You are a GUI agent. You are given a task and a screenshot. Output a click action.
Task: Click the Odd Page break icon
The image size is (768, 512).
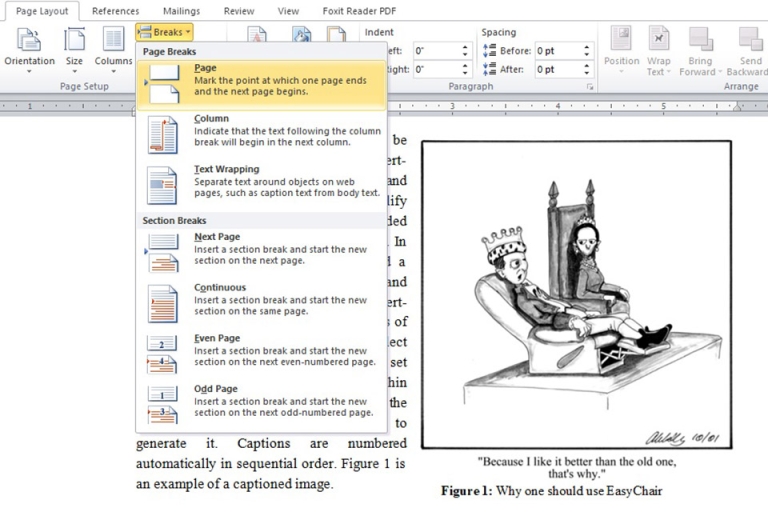[x=163, y=405]
